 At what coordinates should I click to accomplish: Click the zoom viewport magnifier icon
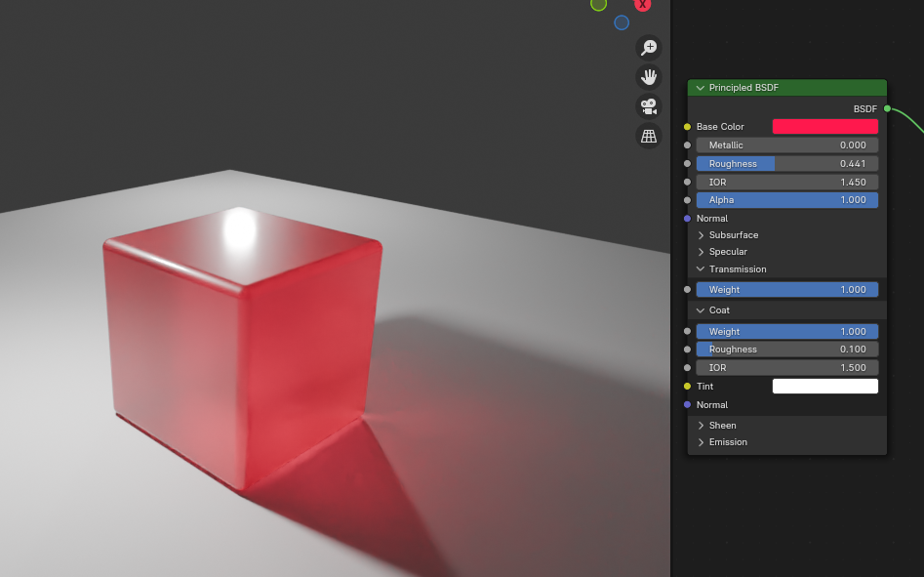[x=648, y=47]
